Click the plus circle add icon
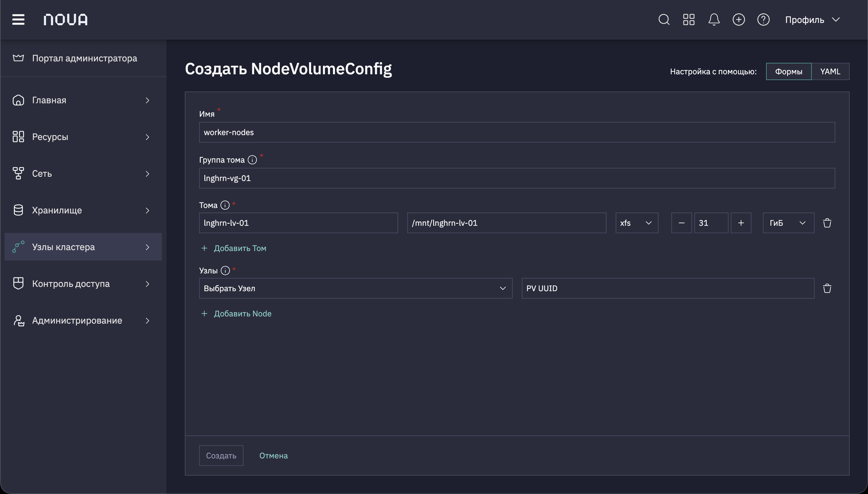The width and height of the screenshot is (868, 494). coord(739,19)
